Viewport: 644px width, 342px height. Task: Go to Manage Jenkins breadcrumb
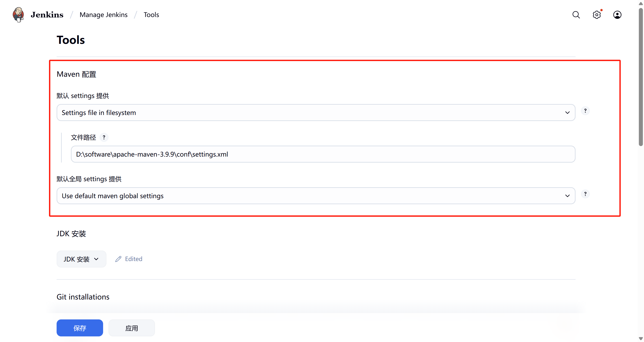(103, 15)
